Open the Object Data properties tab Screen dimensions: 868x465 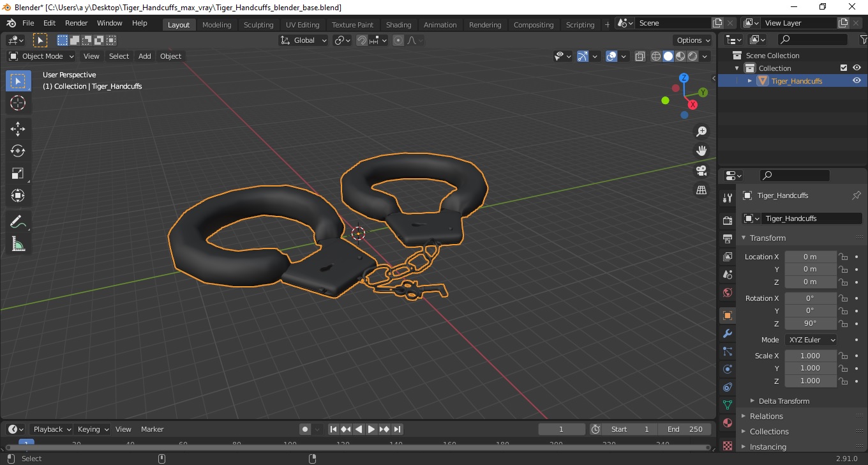[x=727, y=405]
